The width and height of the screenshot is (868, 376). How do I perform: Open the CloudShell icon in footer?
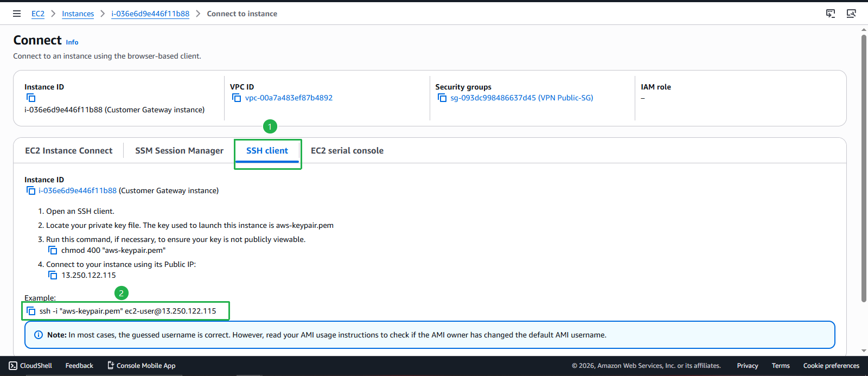click(13, 366)
